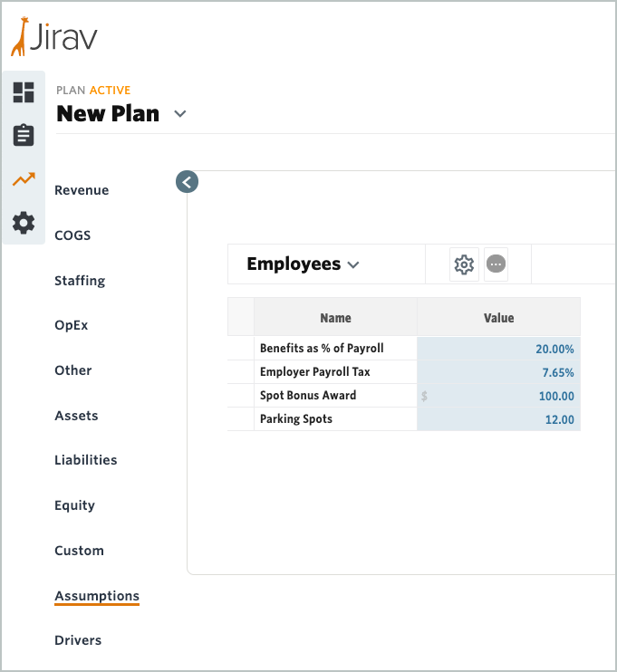
Task: Expand the New Plan dropdown chevron
Action: point(180,114)
